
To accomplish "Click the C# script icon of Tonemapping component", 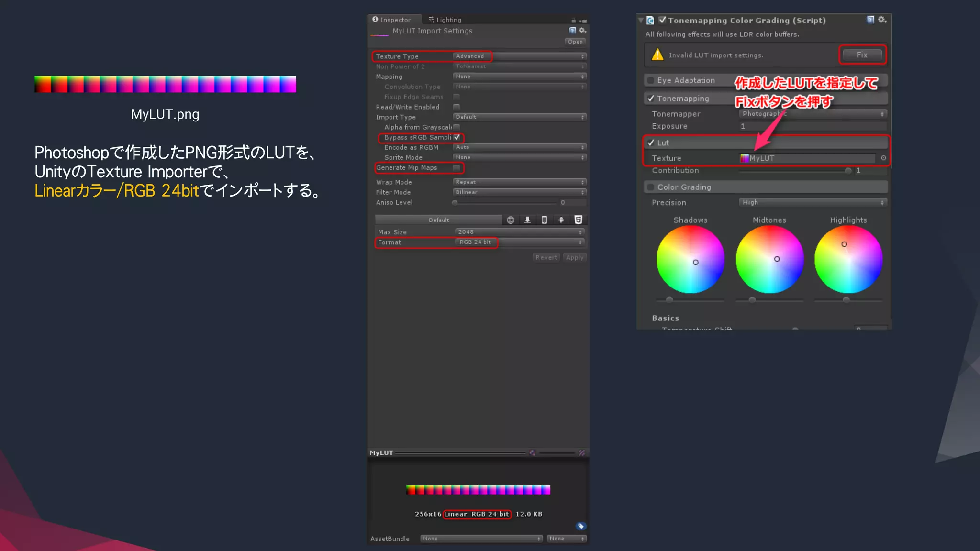I will click(x=650, y=21).
